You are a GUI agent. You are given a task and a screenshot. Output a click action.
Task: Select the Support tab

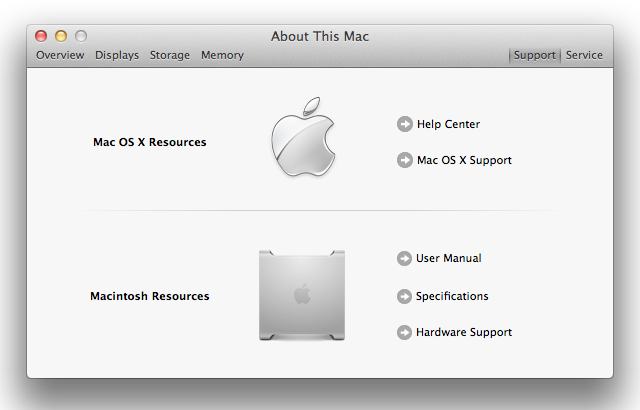[x=534, y=55]
